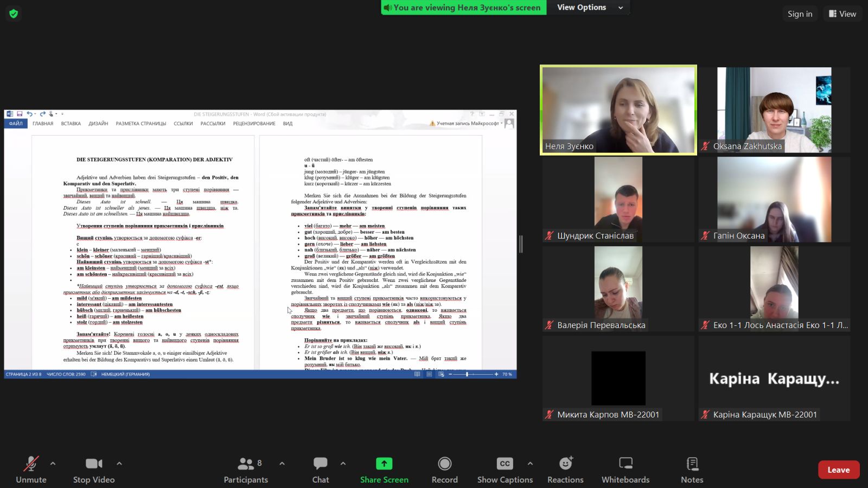Open the Учетная запись Майкрософт account dropdown
The width and height of the screenshot is (868, 488).
tap(469, 124)
